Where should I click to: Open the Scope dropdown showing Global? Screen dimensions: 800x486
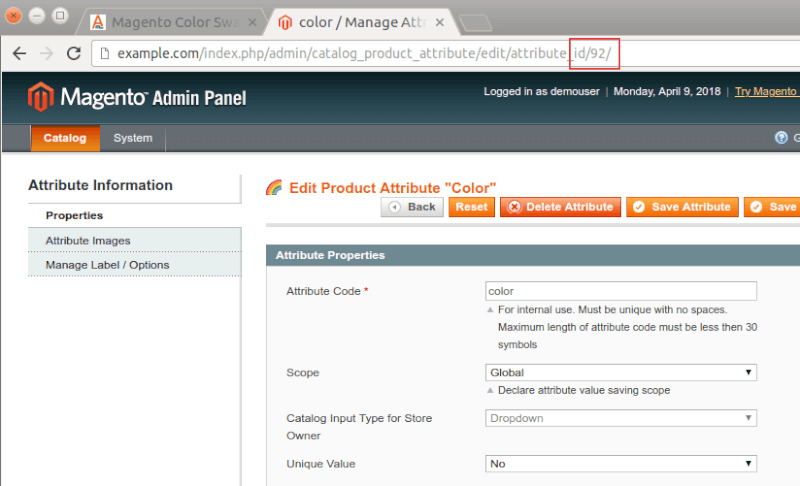click(x=621, y=372)
